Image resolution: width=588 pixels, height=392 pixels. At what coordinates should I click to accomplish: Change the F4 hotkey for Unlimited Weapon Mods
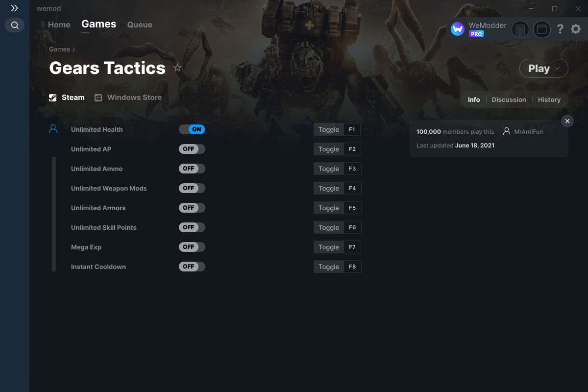pyautogui.click(x=352, y=188)
